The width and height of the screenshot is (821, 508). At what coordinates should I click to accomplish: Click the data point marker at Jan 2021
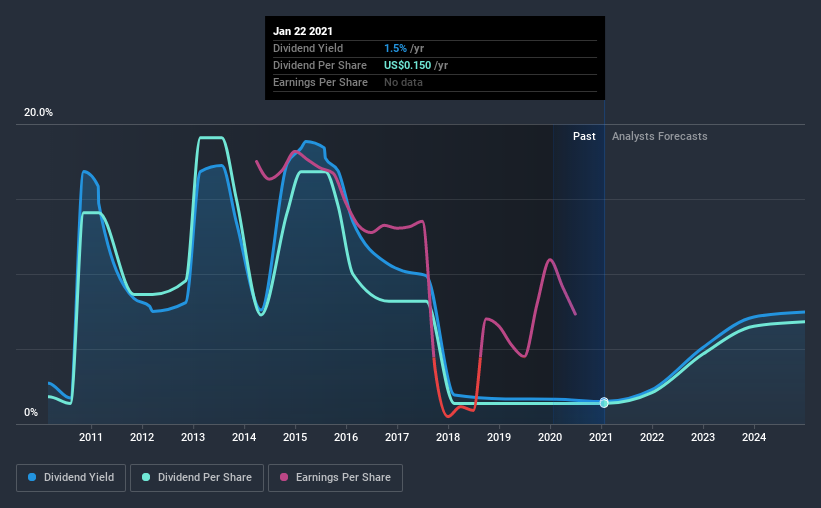tap(604, 402)
